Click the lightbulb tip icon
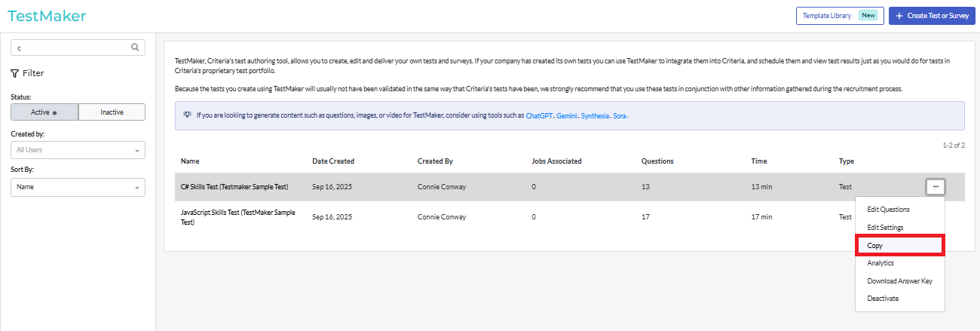Viewport: 980px width, 331px height. click(x=186, y=115)
